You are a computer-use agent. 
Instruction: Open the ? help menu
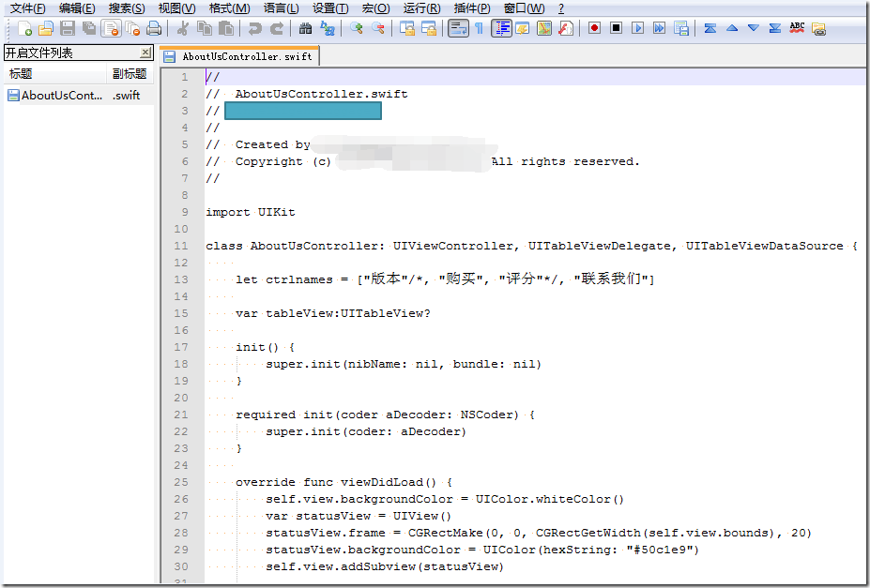[x=561, y=8]
